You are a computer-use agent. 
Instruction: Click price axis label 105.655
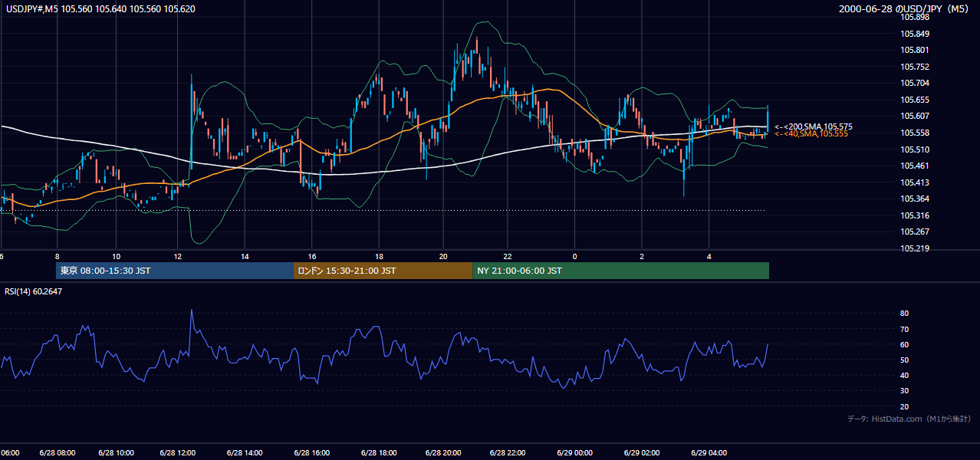915,100
